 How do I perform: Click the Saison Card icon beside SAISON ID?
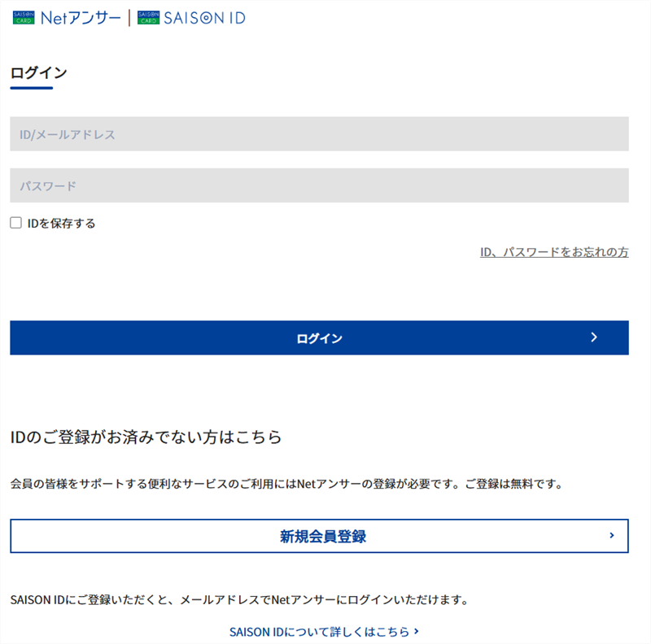(148, 17)
